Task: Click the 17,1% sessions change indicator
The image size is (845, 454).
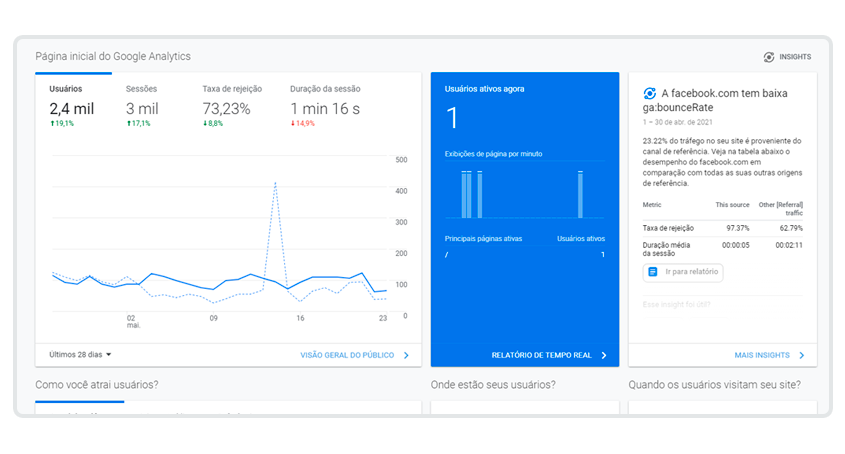Action: click(x=138, y=123)
